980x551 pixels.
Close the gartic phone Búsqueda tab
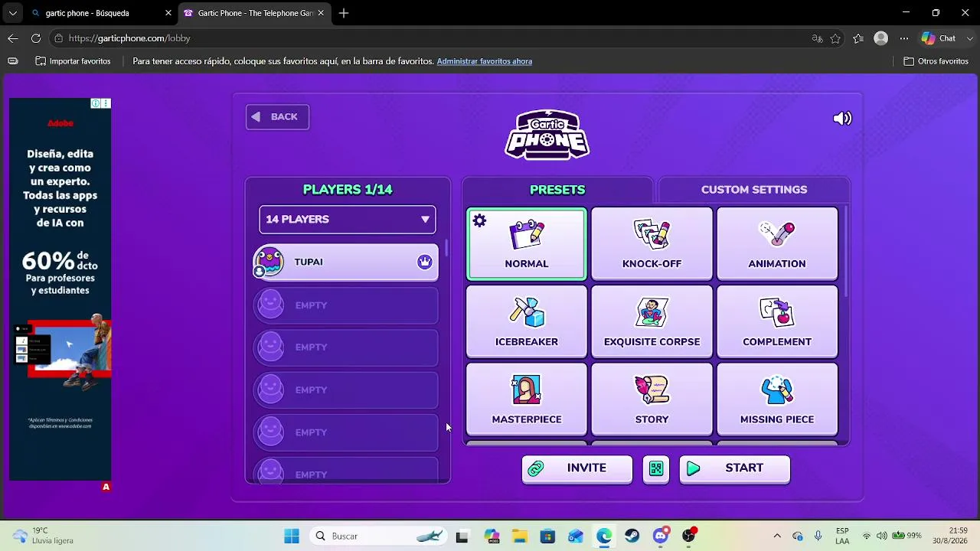click(168, 13)
